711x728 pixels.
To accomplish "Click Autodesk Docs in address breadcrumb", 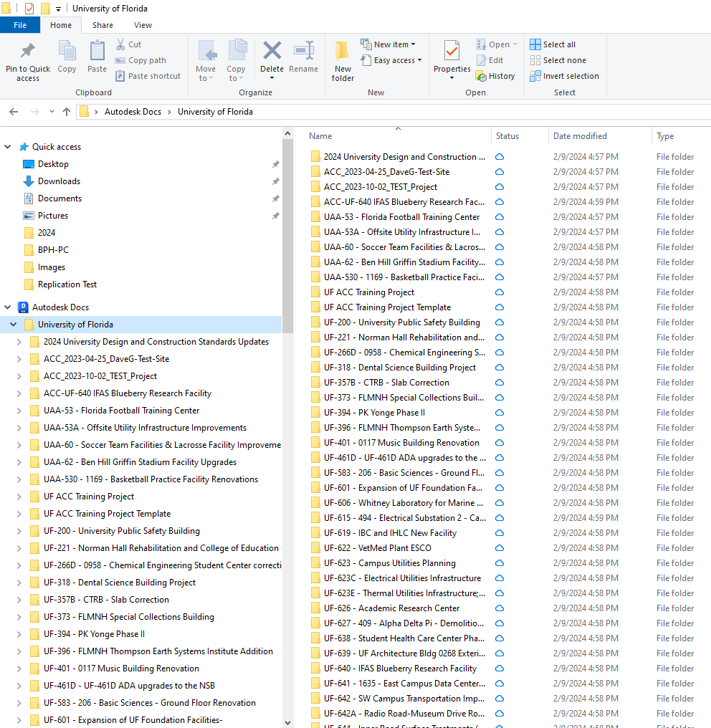I will (133, 112).
